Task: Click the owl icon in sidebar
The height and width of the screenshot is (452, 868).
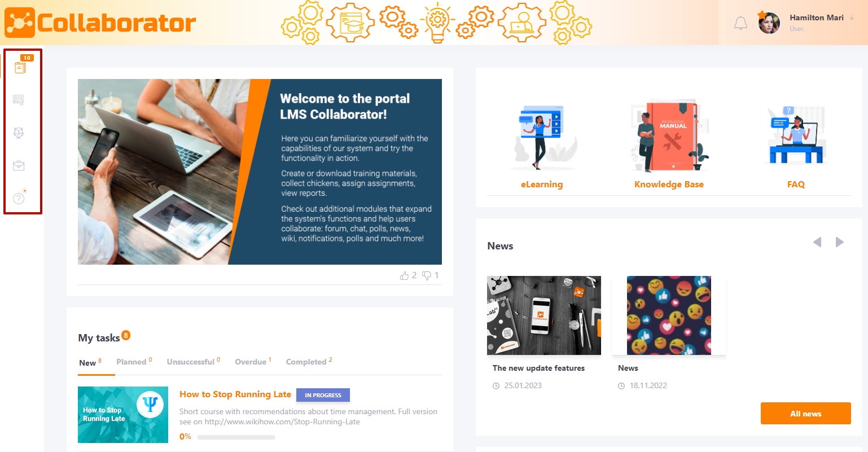Action: [x=19, y=133]
